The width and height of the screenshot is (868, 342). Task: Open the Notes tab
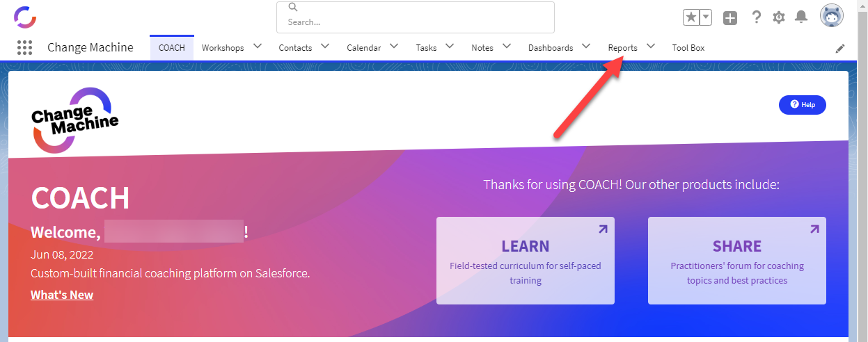(482, 48)
